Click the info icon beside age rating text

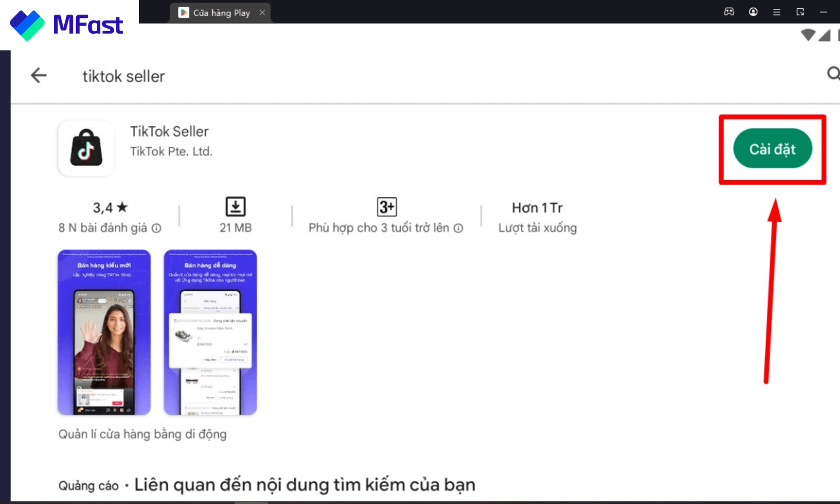[458, 228]
